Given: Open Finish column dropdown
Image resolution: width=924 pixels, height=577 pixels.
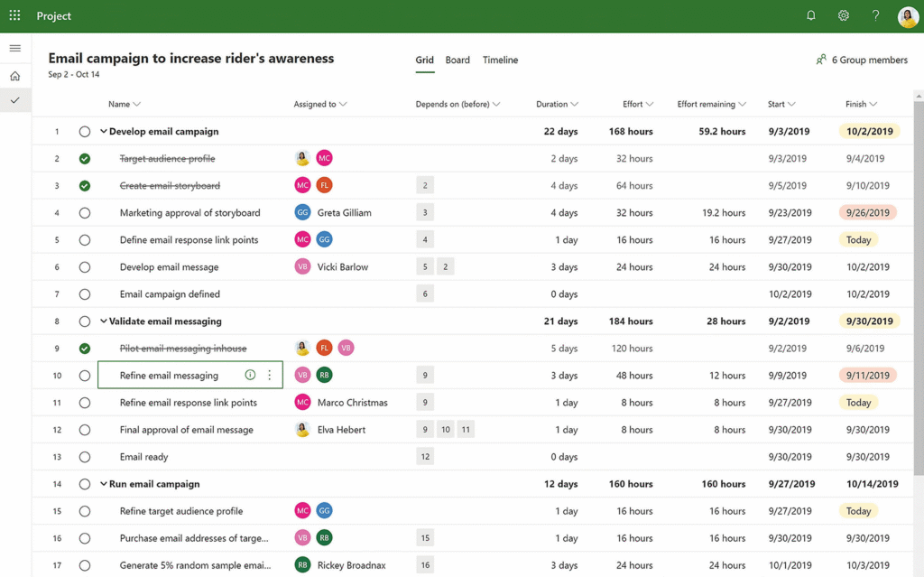Looking at the screenshot, I should click(873, 105).
